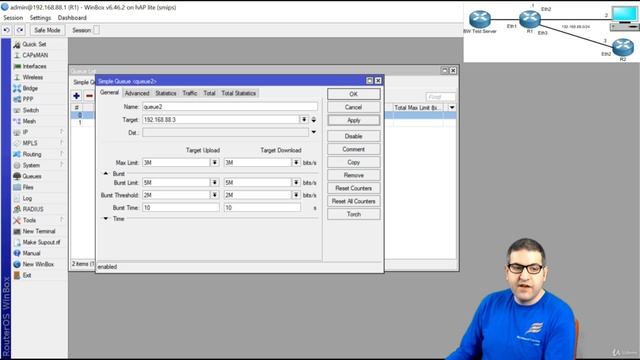Open the Wireless section
Viewport: 640px width, 360px height.
click(33, 77)
